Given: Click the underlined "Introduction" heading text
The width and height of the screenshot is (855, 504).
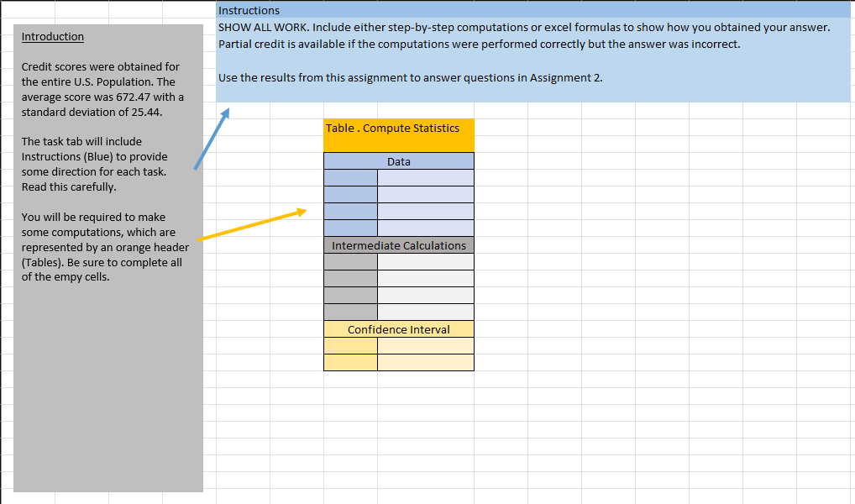Looking at the screenshot, I should (52, 36).
